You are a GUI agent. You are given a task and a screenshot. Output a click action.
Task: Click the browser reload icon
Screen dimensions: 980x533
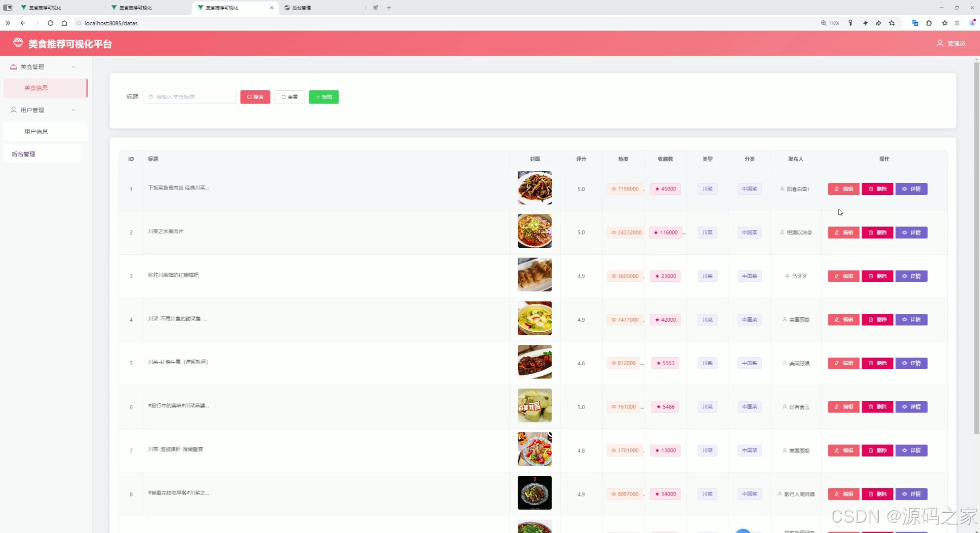pos(50,23)
